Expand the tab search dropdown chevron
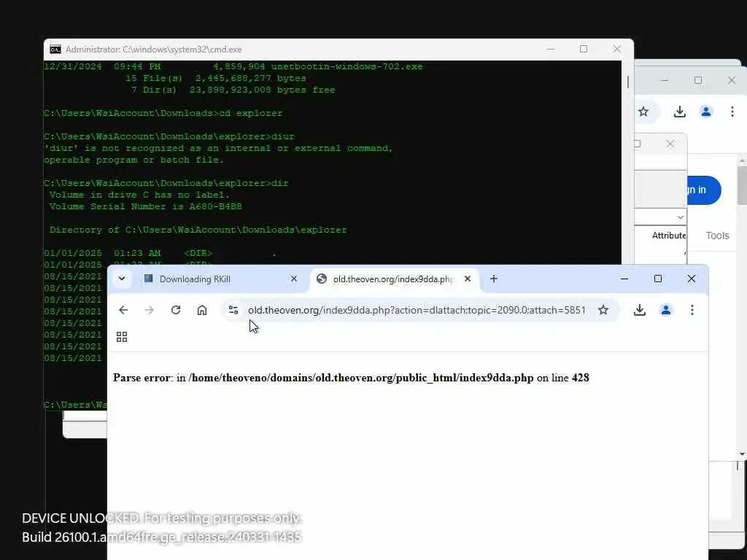 (x=122, y=279)
